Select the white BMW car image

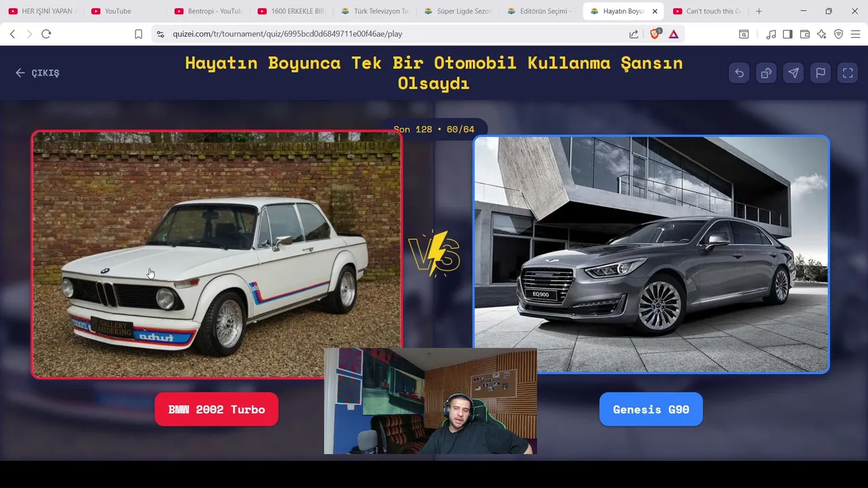pos(216,254)
